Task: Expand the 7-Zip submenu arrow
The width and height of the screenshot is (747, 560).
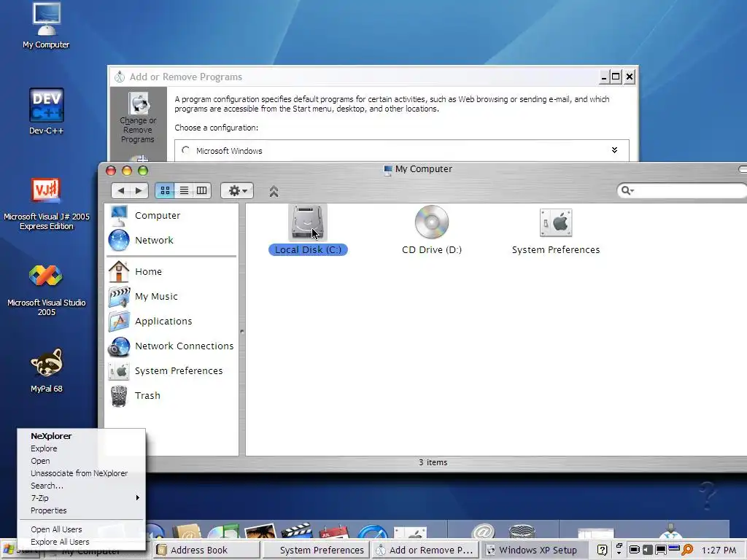Action: coord(137,498)
